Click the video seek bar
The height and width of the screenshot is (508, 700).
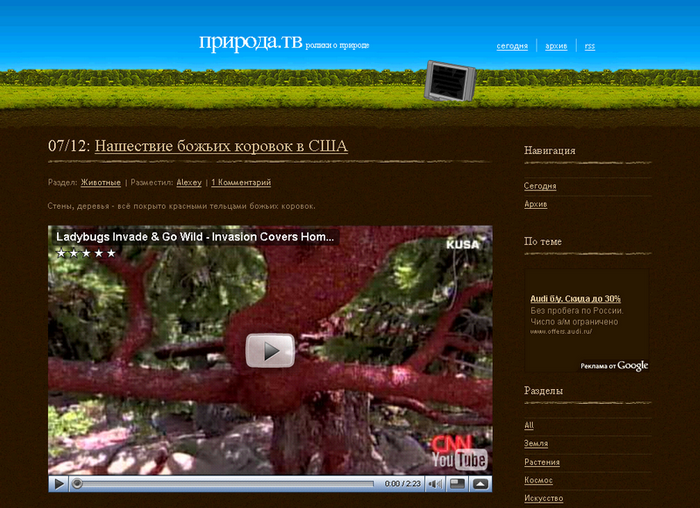220,484
